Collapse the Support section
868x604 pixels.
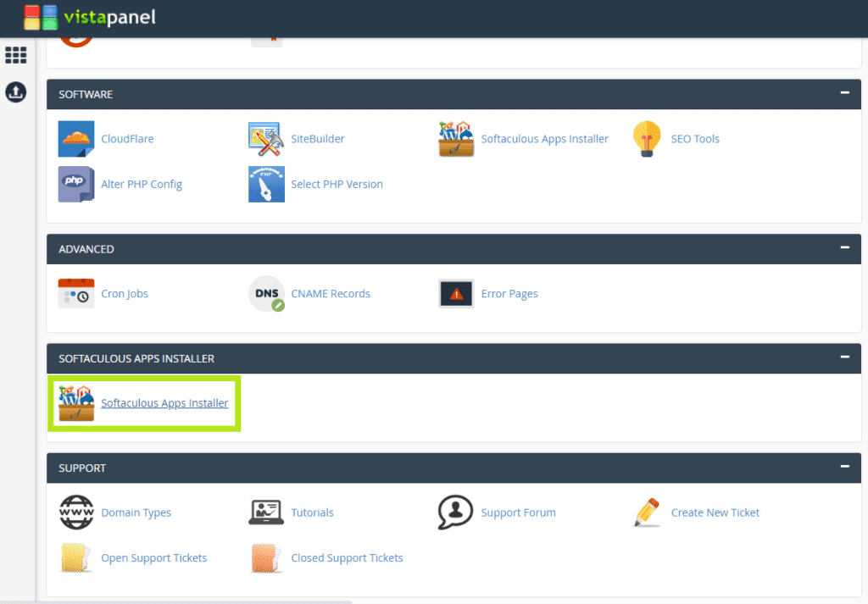[x=844, y=467]
